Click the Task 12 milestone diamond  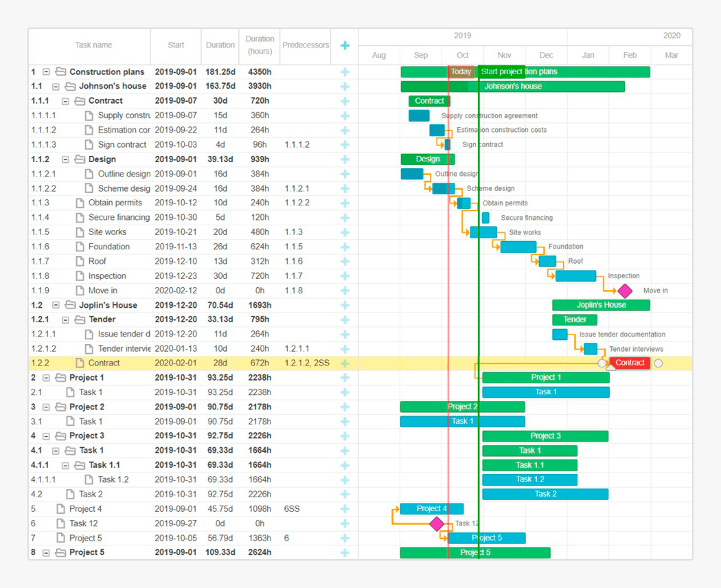click(x=437, y=523)
